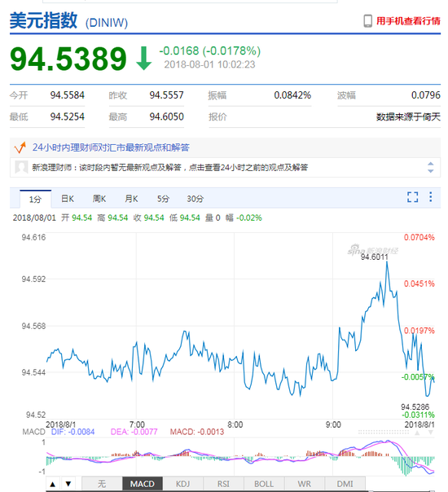Switch to the 日K chart tab
Viewport: 448px width, 492px height.
(68, 199)
